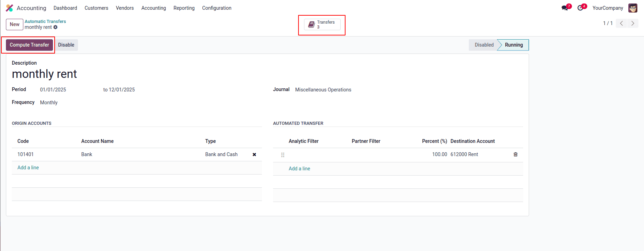Go to next record arrow
This screenshot has height=251, width=644.
(633, 23)
